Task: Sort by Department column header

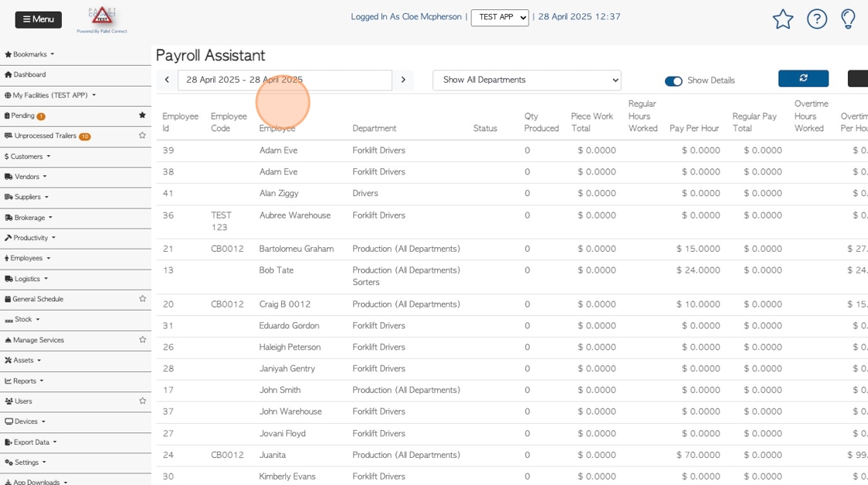Action: (374, 128)
